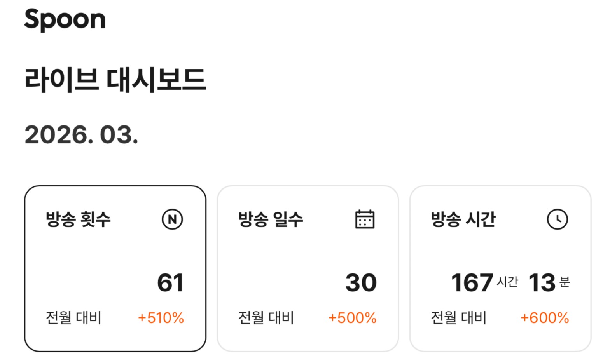The image size is (596, 364).
Task: Click the circled N icon
Action: 172,219
